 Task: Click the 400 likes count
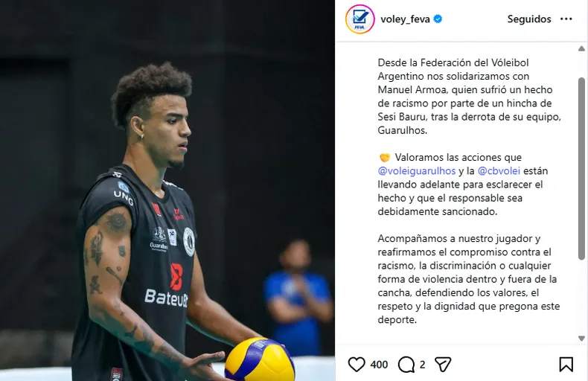pos(379,365)
